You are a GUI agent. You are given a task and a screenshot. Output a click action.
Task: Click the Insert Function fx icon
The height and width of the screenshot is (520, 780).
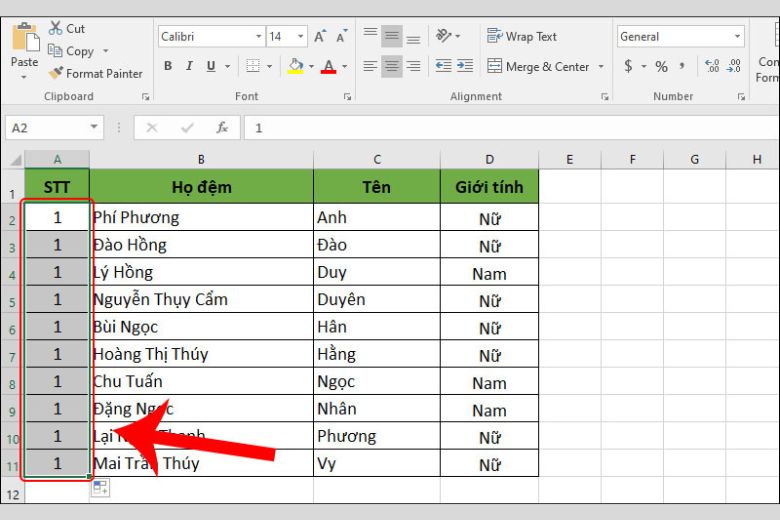tap(222, 128)
